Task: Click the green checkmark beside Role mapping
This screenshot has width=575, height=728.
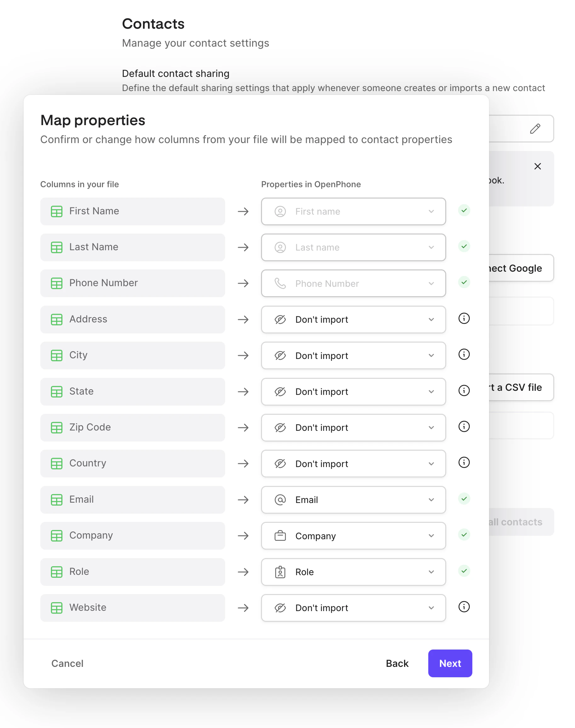Action: pyautogui.click(x=464, y=571)
